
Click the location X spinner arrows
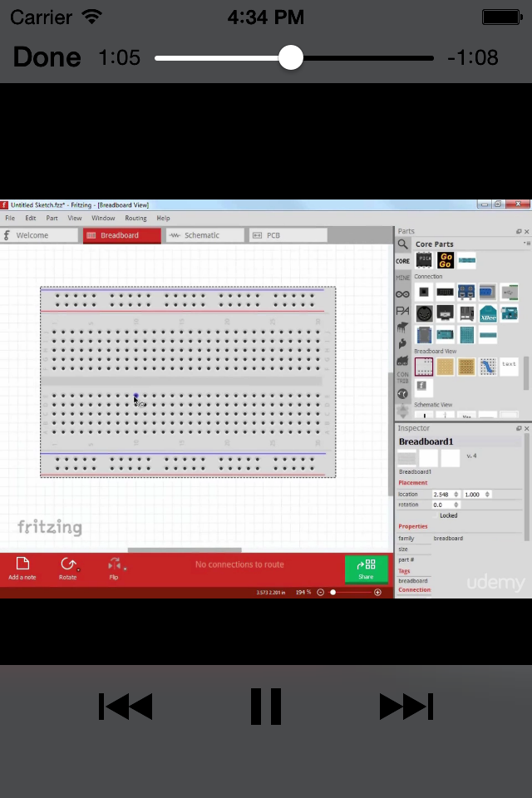click(456, 494)
